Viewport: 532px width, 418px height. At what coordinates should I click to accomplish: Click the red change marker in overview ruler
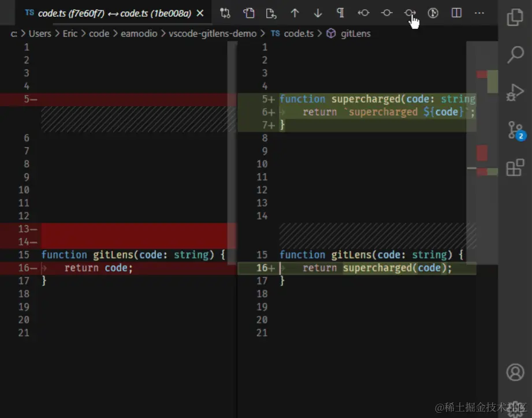point(481,153)
